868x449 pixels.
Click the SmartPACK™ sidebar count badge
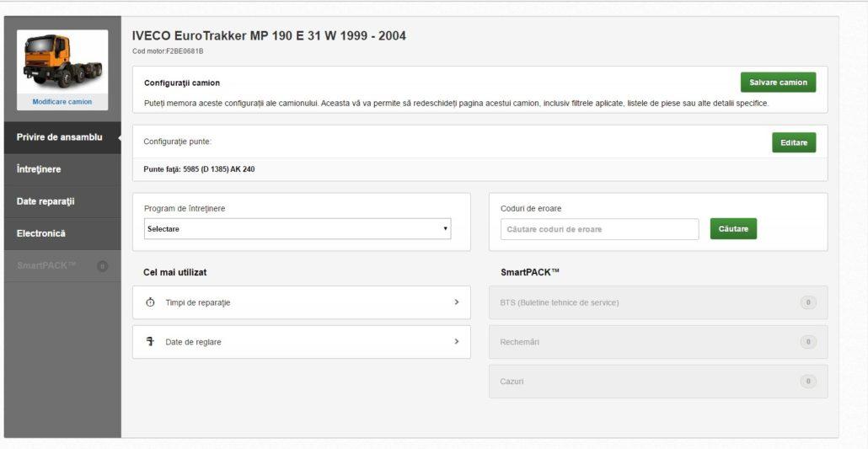pos(102,266)
